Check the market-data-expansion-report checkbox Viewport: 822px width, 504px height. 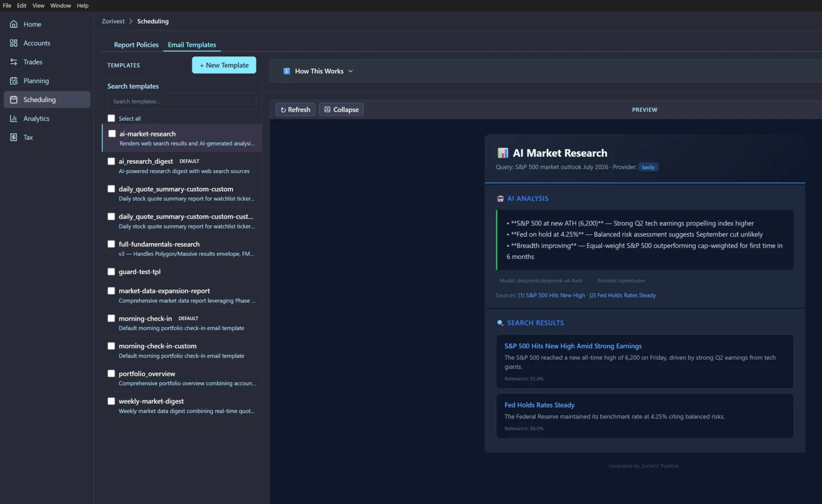click(x=111, y=291)
